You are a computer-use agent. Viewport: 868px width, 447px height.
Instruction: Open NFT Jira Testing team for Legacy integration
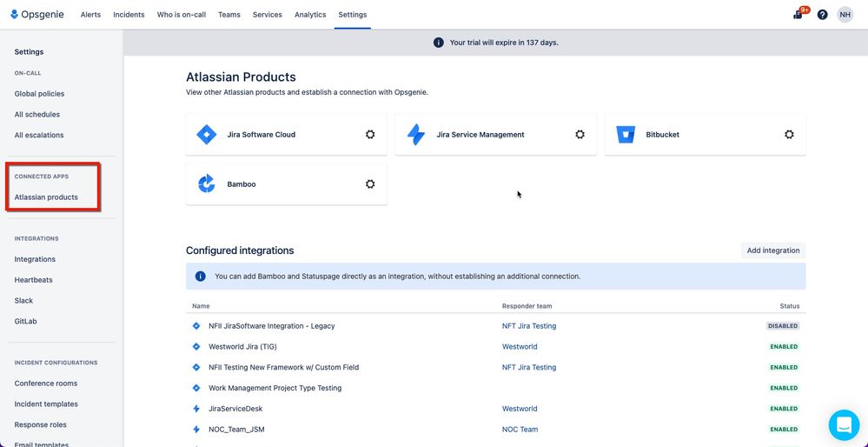pos(529,326)
